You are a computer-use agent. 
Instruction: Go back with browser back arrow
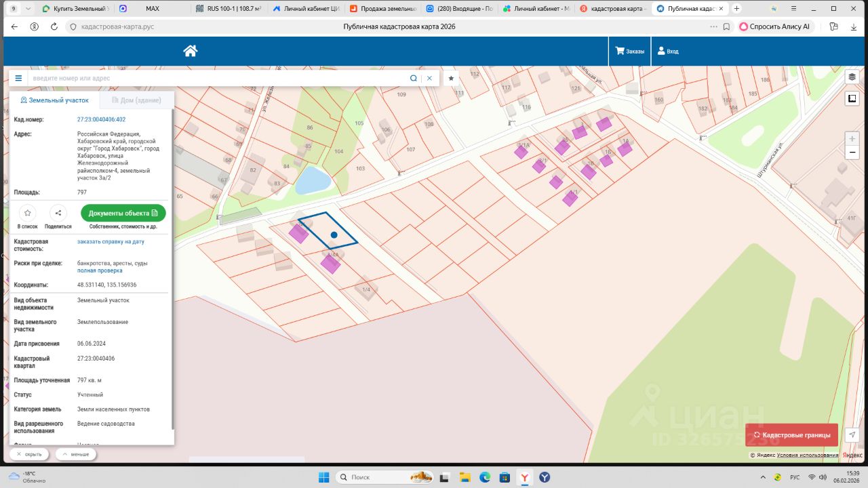(x=14, y=26)
